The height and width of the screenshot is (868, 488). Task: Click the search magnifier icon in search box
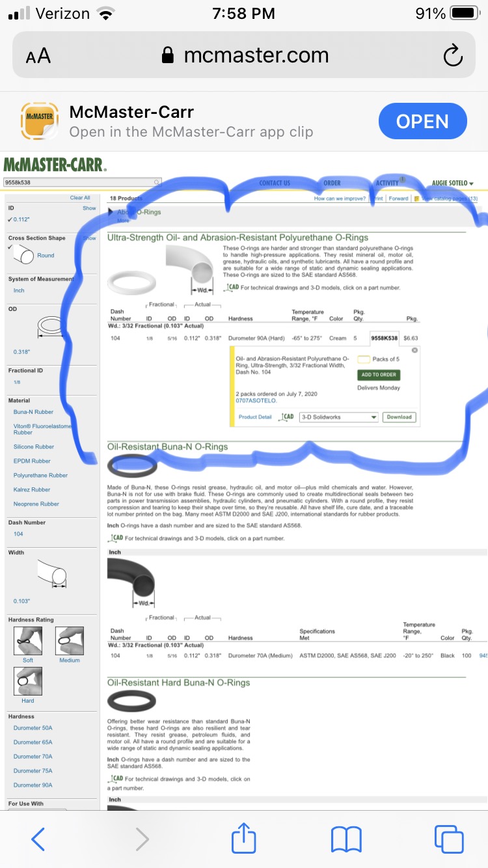pyautogui.click(x=157, y=182)
